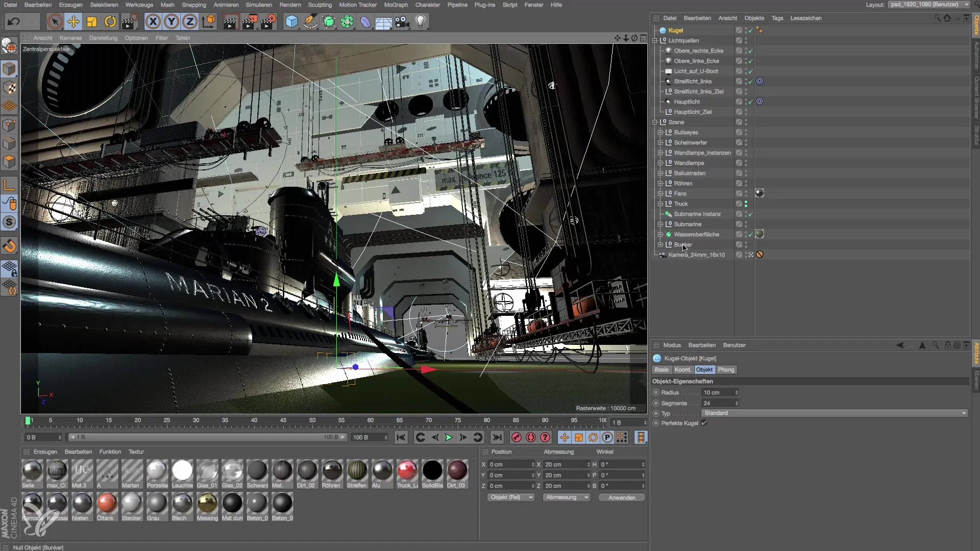Click the coordinate system icon
980x551 pixels.
(209, 21)
